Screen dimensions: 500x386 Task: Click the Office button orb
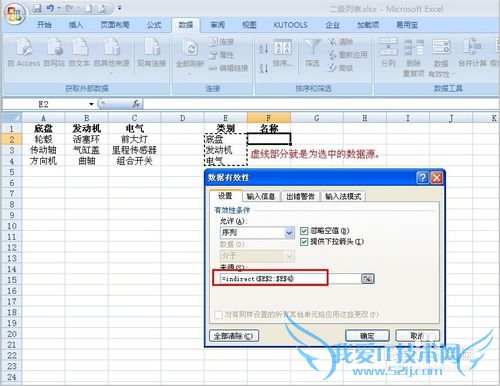[14, 14]
